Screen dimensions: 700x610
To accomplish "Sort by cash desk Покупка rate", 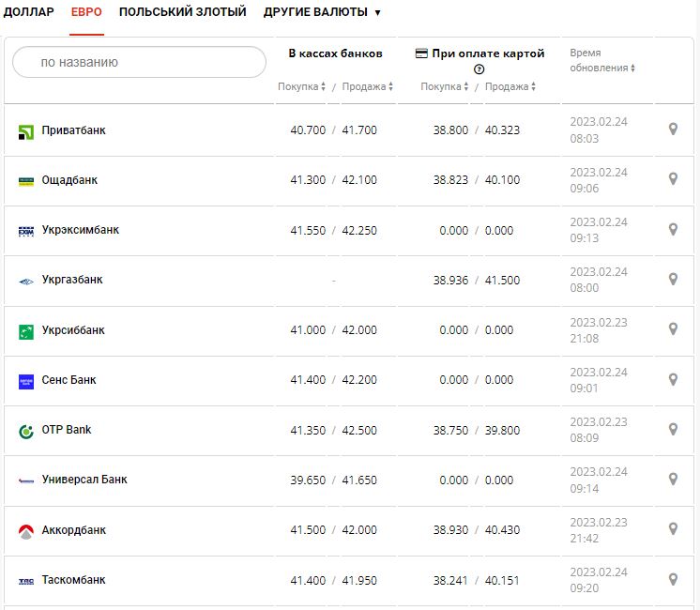I will [301, 87].
